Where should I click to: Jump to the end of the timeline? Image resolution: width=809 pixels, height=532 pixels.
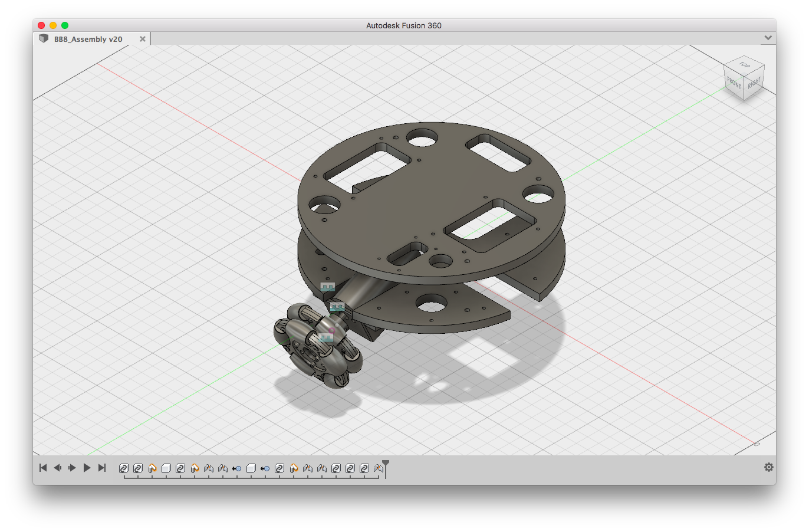pyautogui.click(x=102, y=468)
